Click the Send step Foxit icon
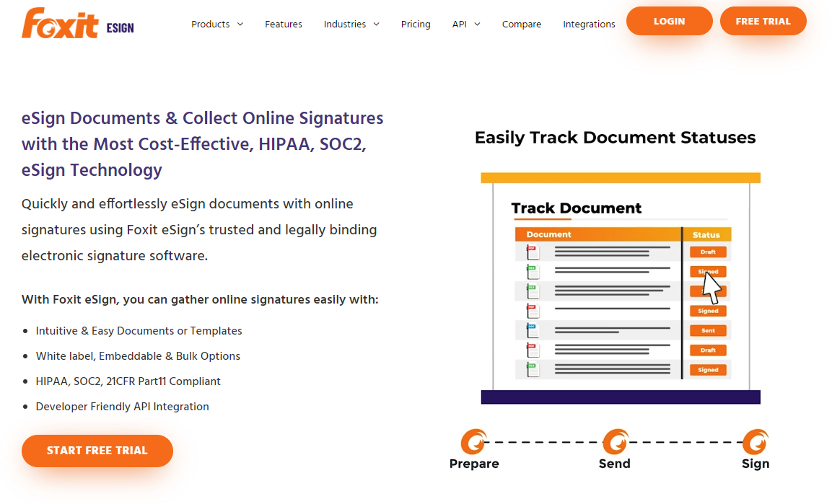Image resolution: width=832 pixels, height=504 pixels. click(616, 441)
